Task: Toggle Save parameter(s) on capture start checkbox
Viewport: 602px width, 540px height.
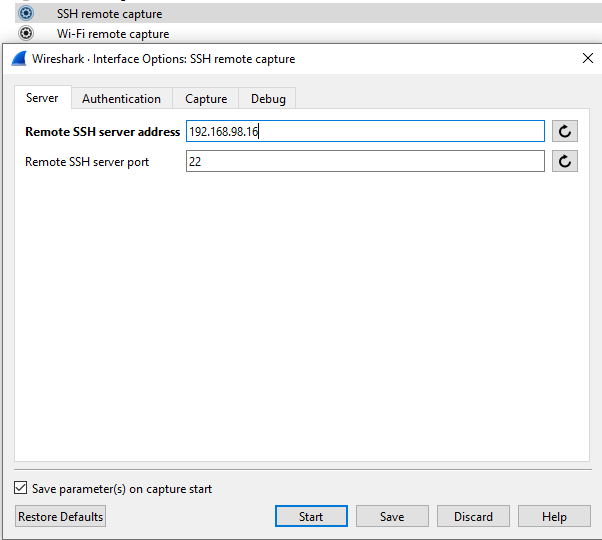Action: coord(21,488)
